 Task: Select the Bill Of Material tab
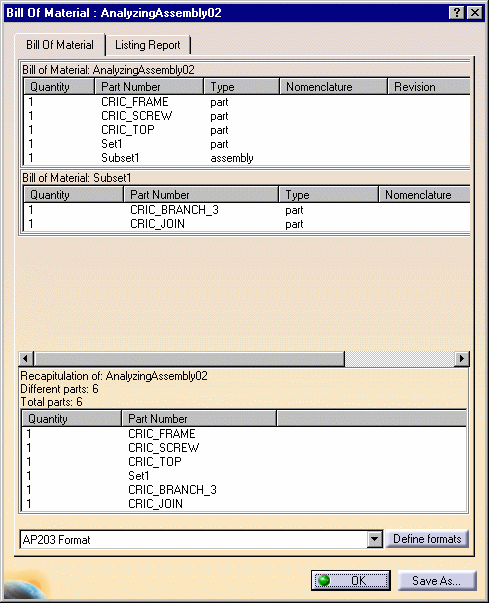pos(60,45)
